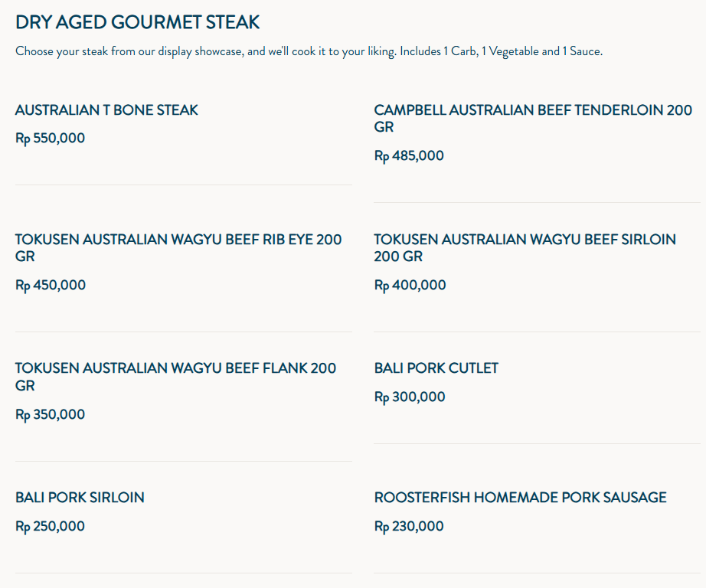Click the Rp 400,000 price

pos(410,285)
